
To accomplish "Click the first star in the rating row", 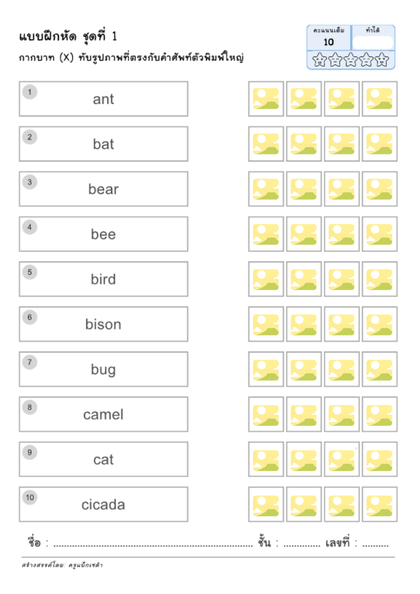I will coord(319,60).
